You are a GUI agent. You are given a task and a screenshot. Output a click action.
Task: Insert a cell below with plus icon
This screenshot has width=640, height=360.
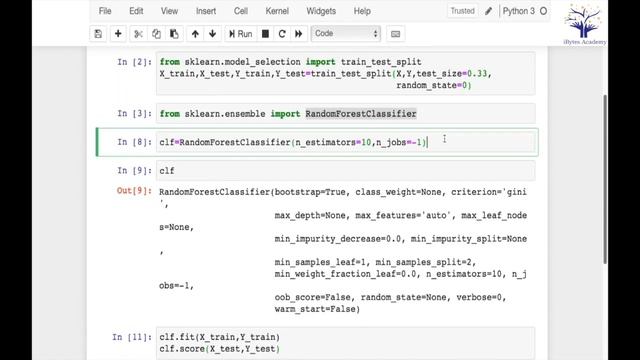(118, 34)
